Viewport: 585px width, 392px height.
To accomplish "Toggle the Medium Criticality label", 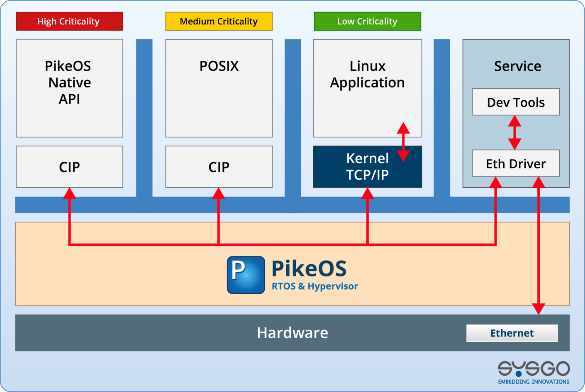I will tap(219, 21).
